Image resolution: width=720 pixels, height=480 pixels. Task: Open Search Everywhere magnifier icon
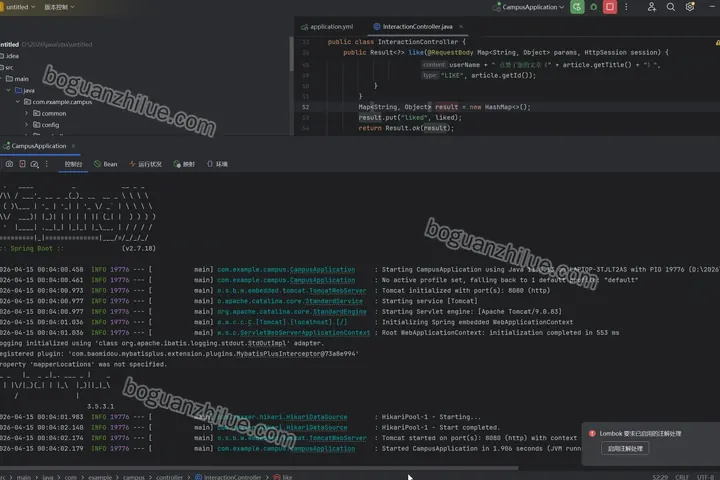click(x=671, y=7)
